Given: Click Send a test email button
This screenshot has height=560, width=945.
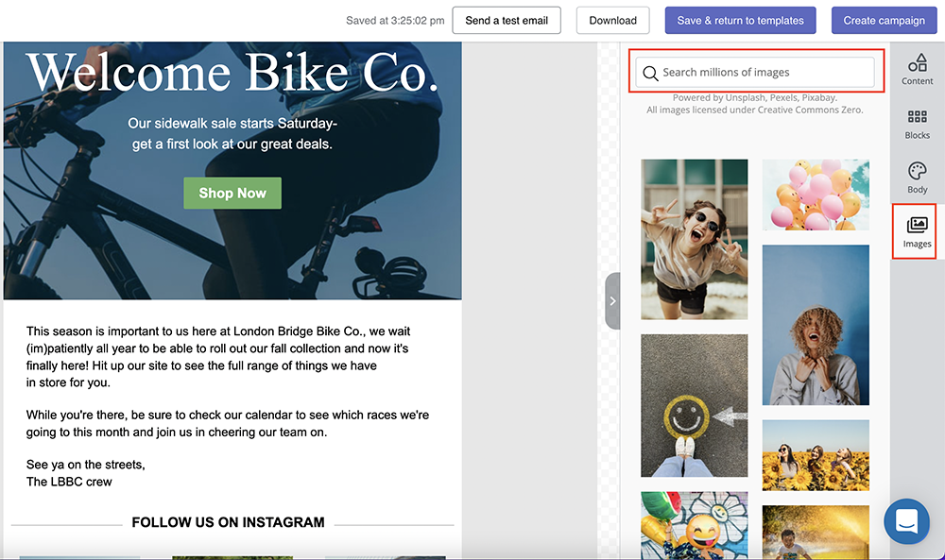Looking at the screenshot, I should pos(507,21).
